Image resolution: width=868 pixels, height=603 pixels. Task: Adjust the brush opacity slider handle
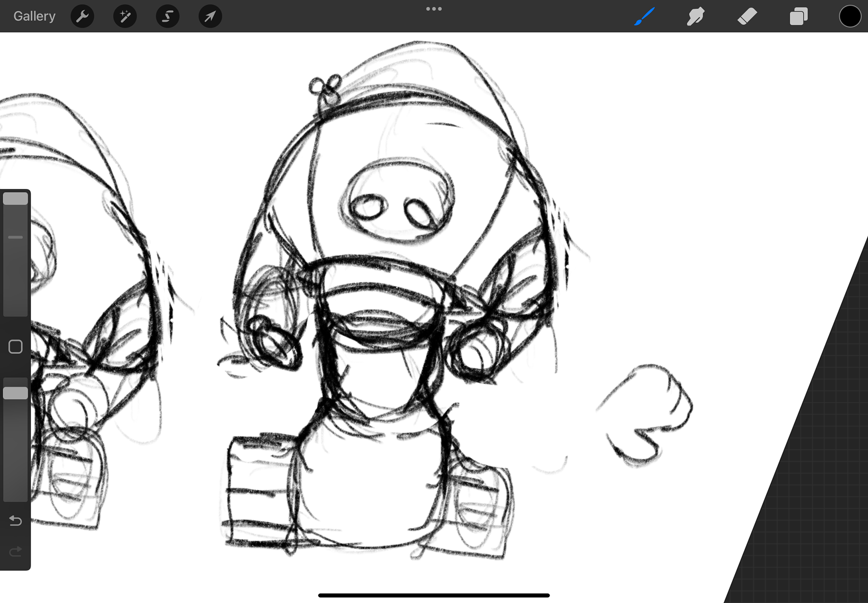click(x=16, y=393)
